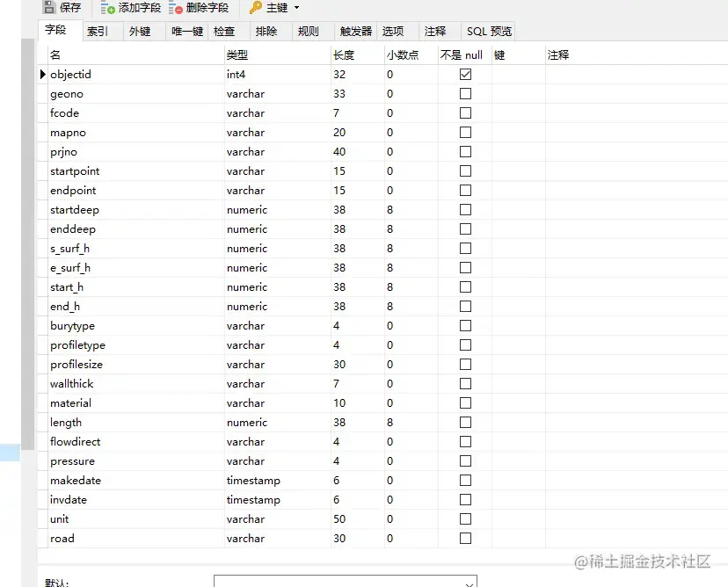Click the pressure field name
728x587 pixels.
72,461
